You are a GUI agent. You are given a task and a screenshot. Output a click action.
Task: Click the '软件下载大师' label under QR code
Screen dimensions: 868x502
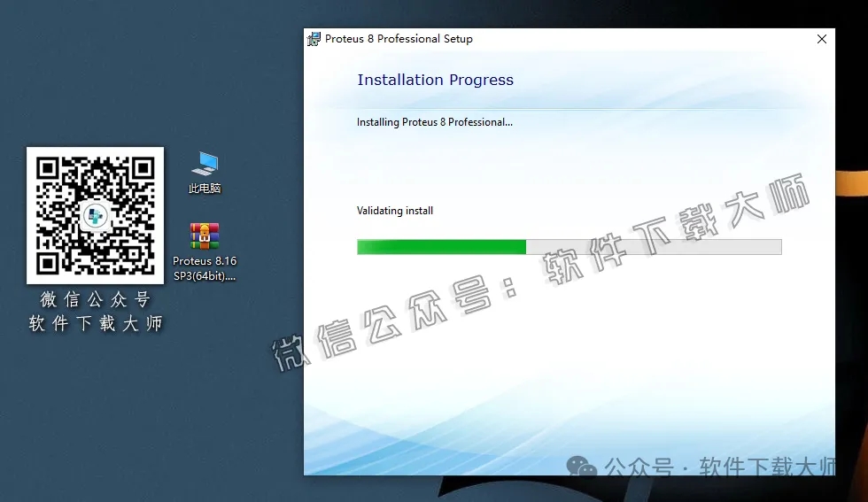pyautogui.click(x=96, y=323)
